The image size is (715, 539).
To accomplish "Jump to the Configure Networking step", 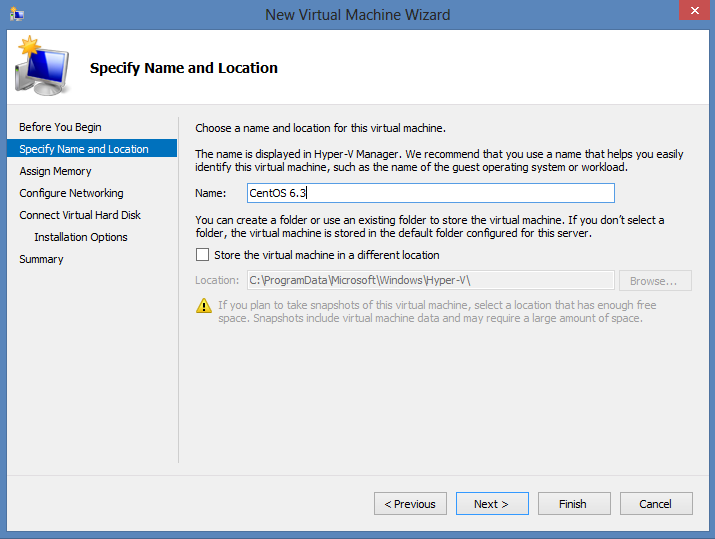I will 71,193.
